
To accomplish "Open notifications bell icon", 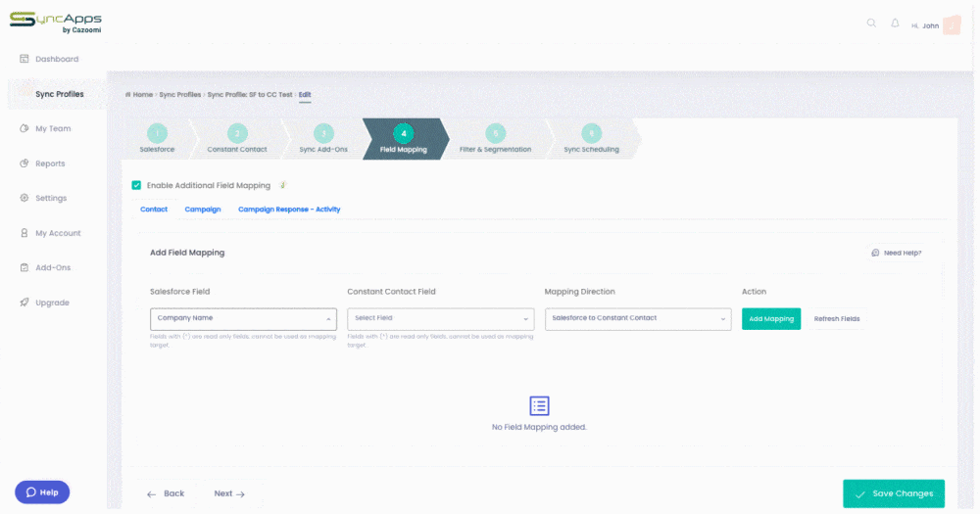I will pos(895,23).
